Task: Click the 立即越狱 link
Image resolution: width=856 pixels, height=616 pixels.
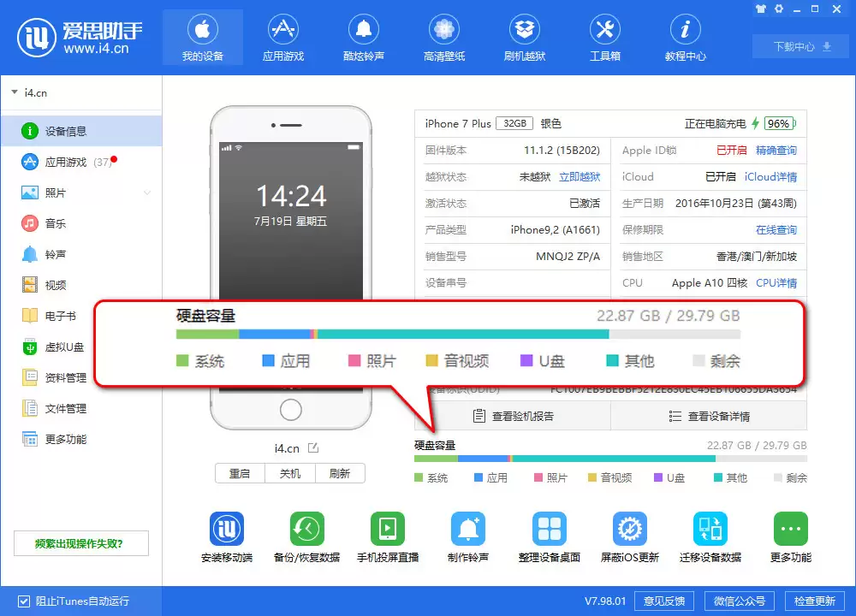Action: (x=580, y=177)
